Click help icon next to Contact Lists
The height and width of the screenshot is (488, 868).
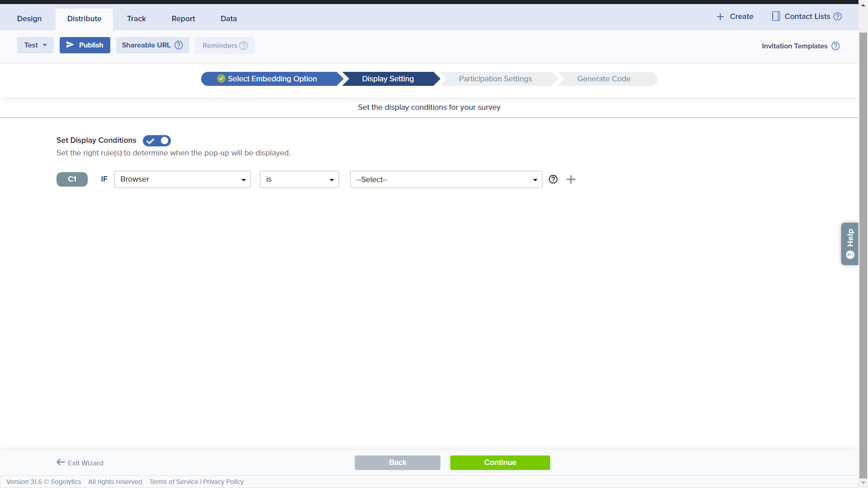[x=837, y=16]
